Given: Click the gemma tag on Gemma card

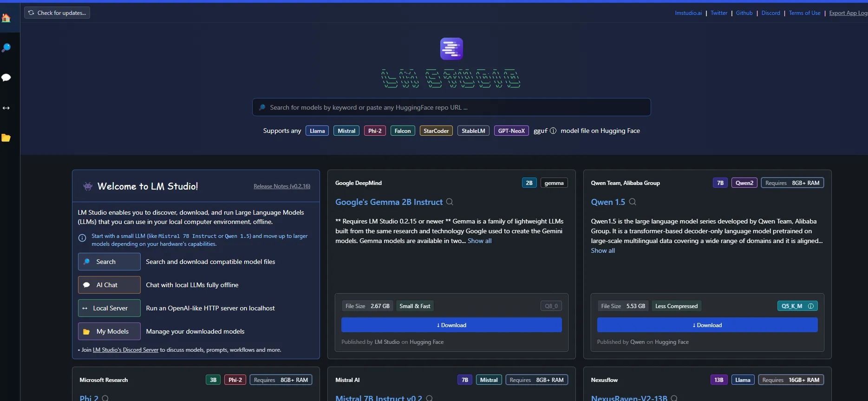Looking at the screenshot, I should [554, 183].
